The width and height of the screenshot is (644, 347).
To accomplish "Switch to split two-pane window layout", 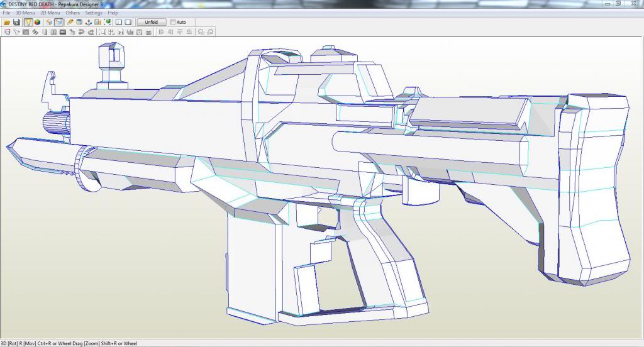I will click(119, 22).
